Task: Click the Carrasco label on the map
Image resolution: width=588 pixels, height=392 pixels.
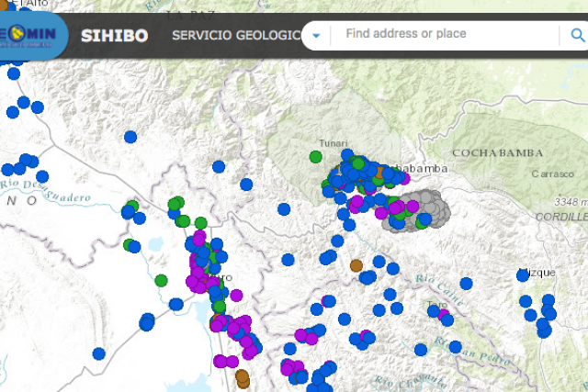Action: pos(551,173)
